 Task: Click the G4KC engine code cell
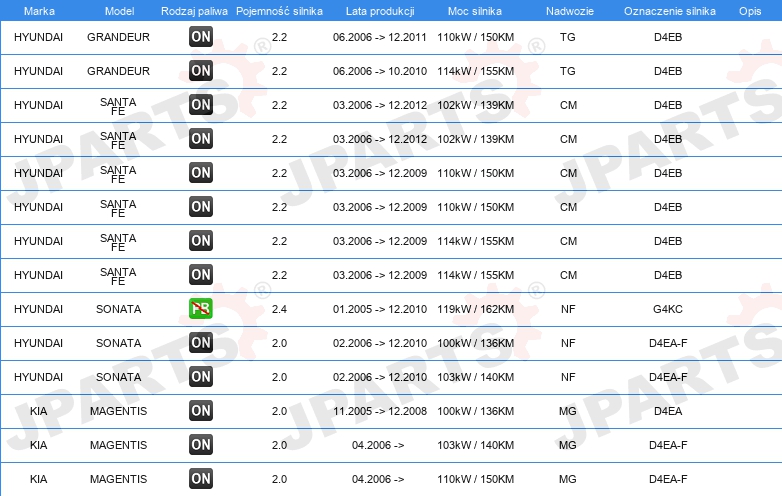[668, 309]
